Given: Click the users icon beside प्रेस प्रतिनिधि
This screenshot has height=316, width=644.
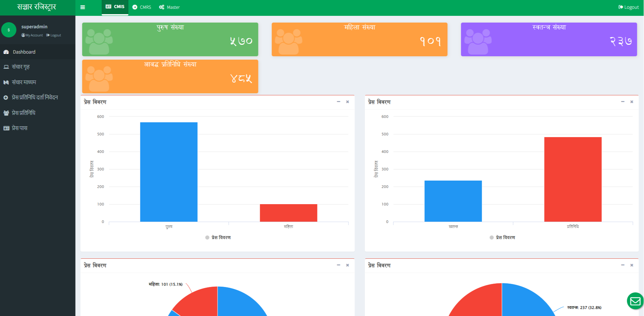Looking at the screenshot, I should [x=6, y=113].
